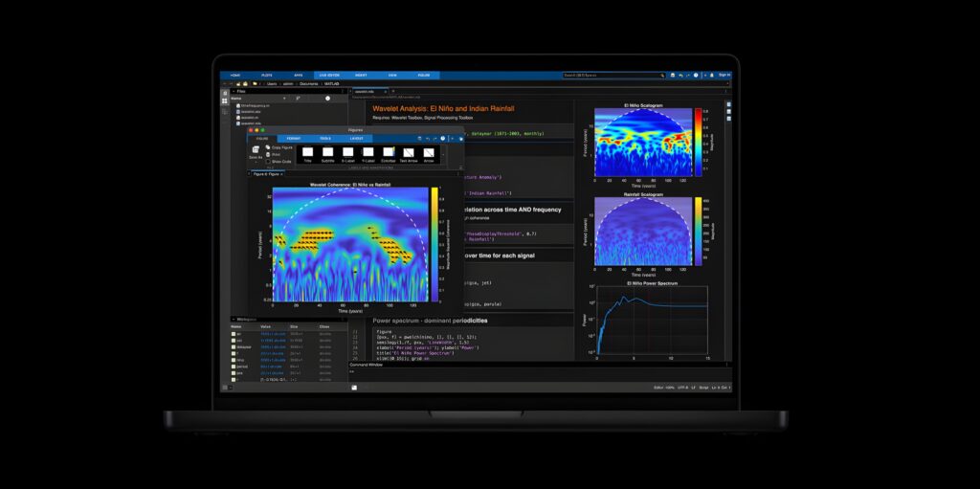Select the Arrow annotation tool
Image resolution: width=980 pixels, height=489 pixels.
click(430, 152)
